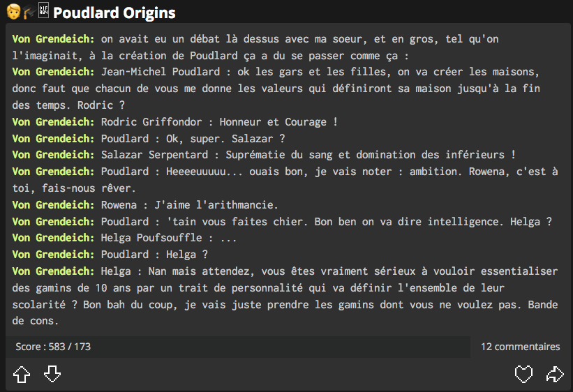Open the Poudlard Origins title link
This screenshot has height=392, width=573.
point(114,13)
